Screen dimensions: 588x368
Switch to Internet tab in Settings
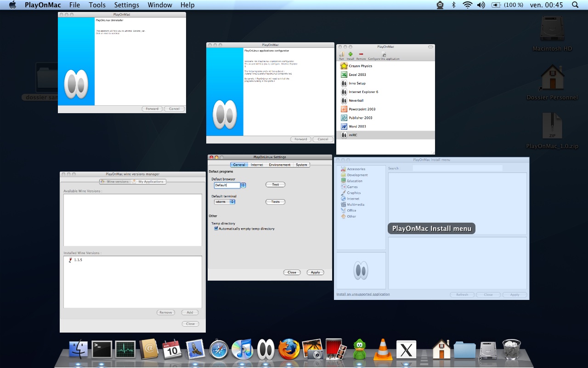coord(257,165)
